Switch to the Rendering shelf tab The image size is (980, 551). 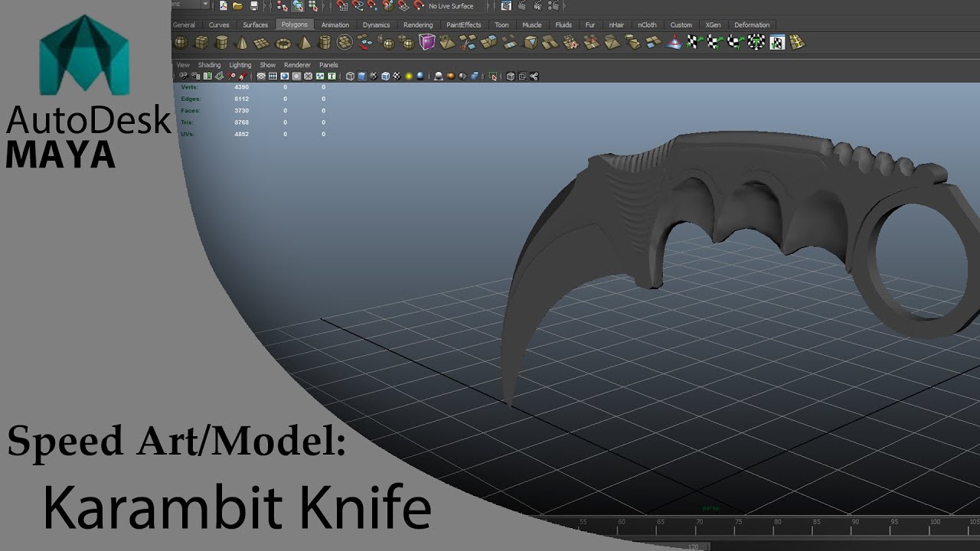point(418,24)
